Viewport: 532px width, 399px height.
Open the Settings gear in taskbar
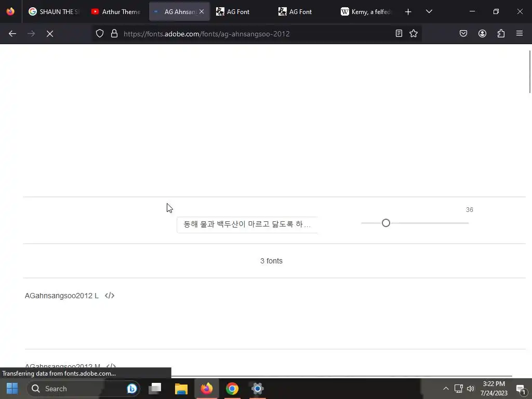tap(258, 389)
